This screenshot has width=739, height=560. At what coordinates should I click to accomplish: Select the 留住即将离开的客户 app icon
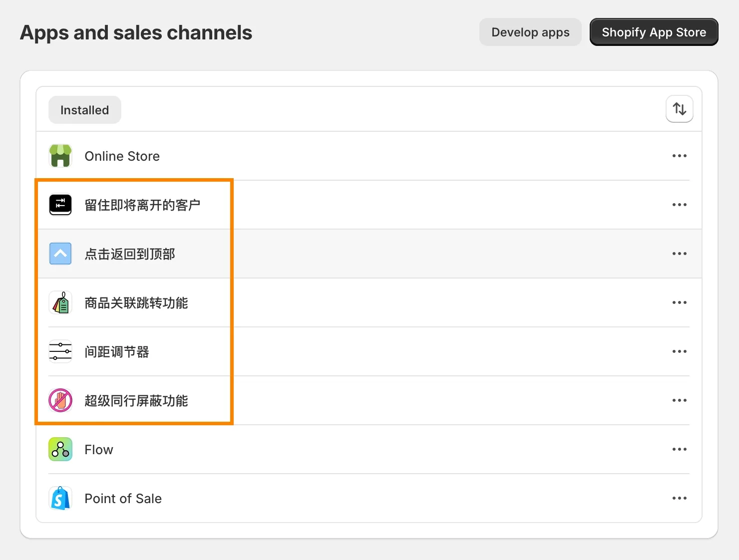pyautogui.click(x=60, y=204)
